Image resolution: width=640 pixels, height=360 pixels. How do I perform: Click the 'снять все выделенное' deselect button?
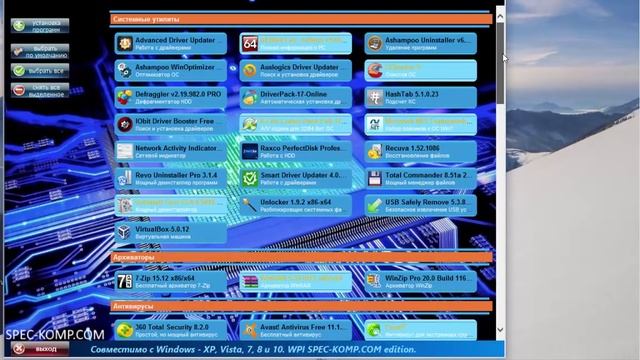coord(40,90)
